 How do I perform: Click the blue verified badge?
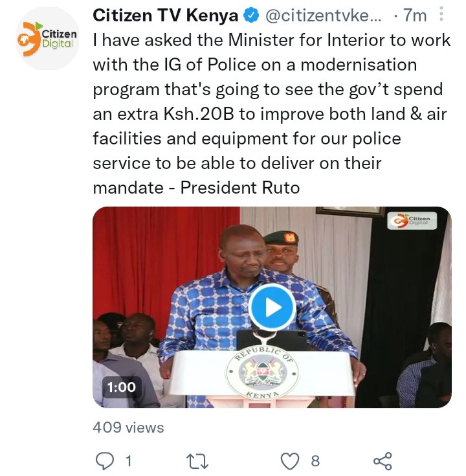click(x=252, y=16)
